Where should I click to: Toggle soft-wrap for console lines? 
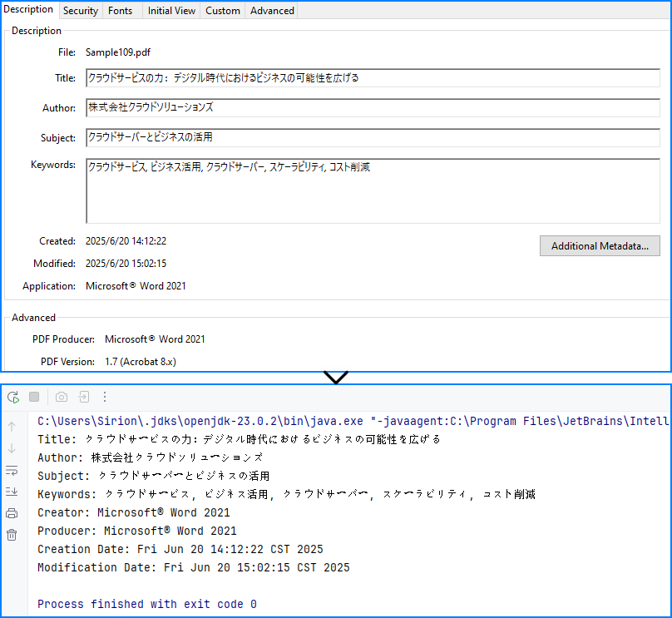pos(12,472)
